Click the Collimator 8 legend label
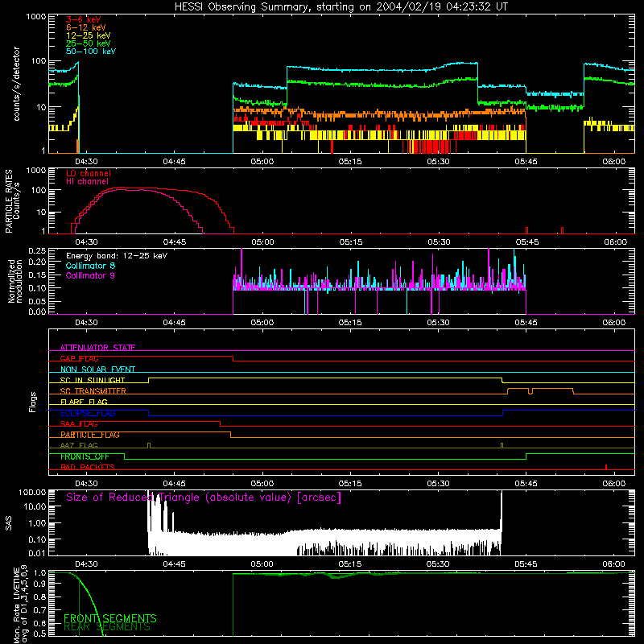The height and width of the screenshot is (644, 644). [x=90, y=266]
